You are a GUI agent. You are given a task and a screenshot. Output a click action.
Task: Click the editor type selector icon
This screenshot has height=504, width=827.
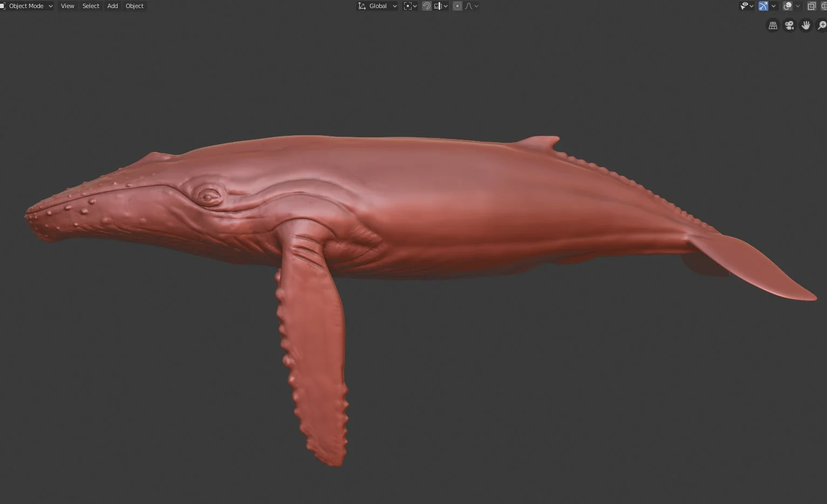pos(4,6)
